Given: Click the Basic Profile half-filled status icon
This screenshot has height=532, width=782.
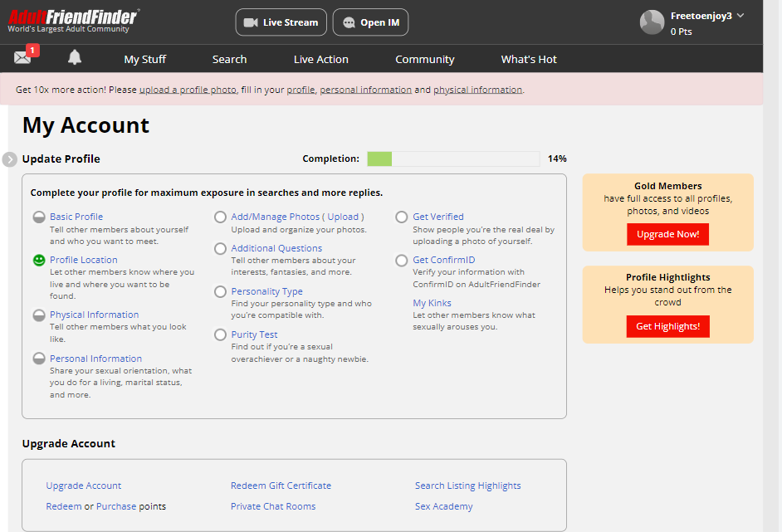Looking at the screenshot, I should pyautogui.click(x=38, y=217).
